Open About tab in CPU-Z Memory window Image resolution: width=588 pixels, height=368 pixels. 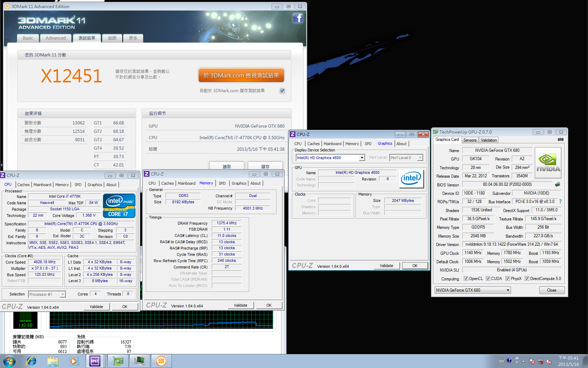(255, 183)
